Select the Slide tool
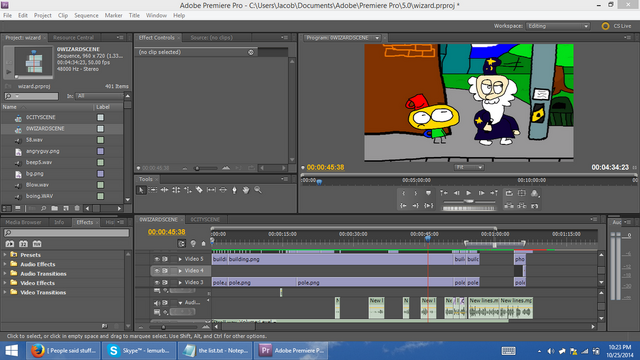Image resolution: width=640 pixels, height=360 pixels. [223, 190]
